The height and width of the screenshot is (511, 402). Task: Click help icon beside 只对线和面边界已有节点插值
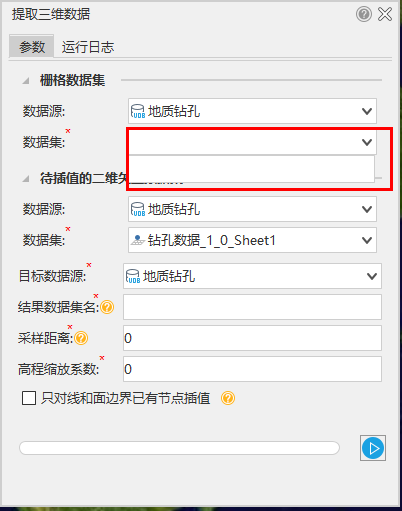click(228, 398)
